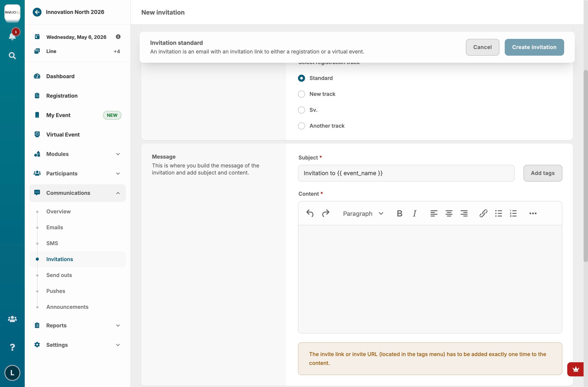Image resolution: width=588 pixels, height=387 pixels.
Task: Toggle bold formatting in content editor
Action: click(x=399, y=213)
